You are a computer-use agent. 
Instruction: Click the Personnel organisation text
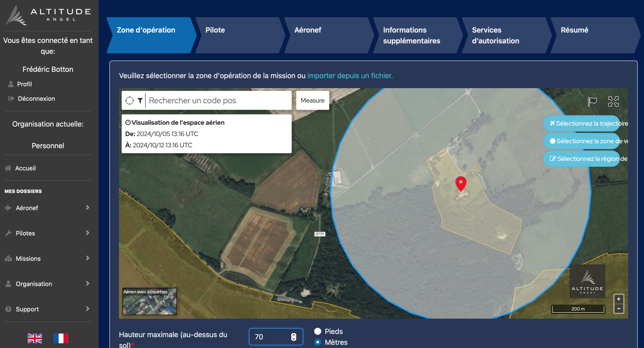pos(48,146)
